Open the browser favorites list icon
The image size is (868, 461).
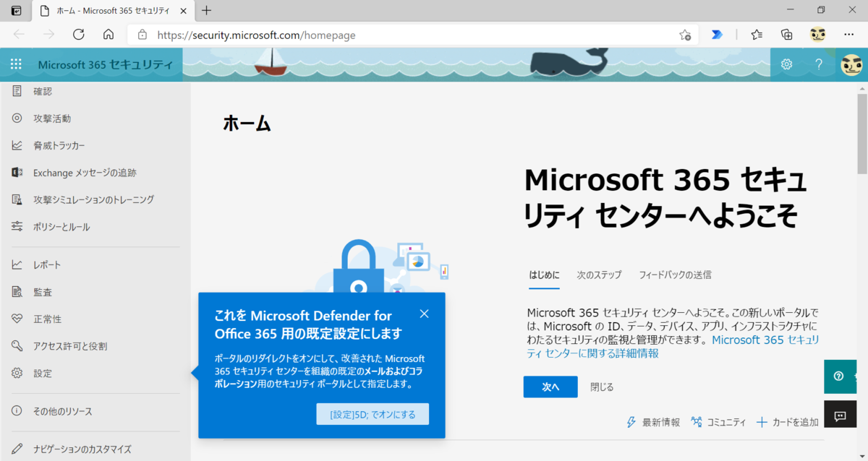tap(757, 34)
